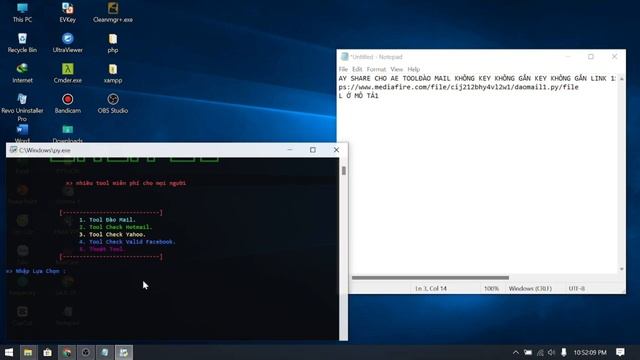Open the Windows Start menu
This screenshot has width=640, height=360.
[x=9, y=352]
